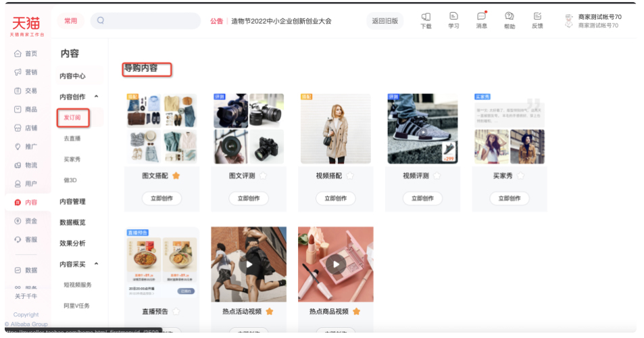Open 客服 in the sidebar
The height and width of the screenshot is (338, 644).
pos(26,239)
